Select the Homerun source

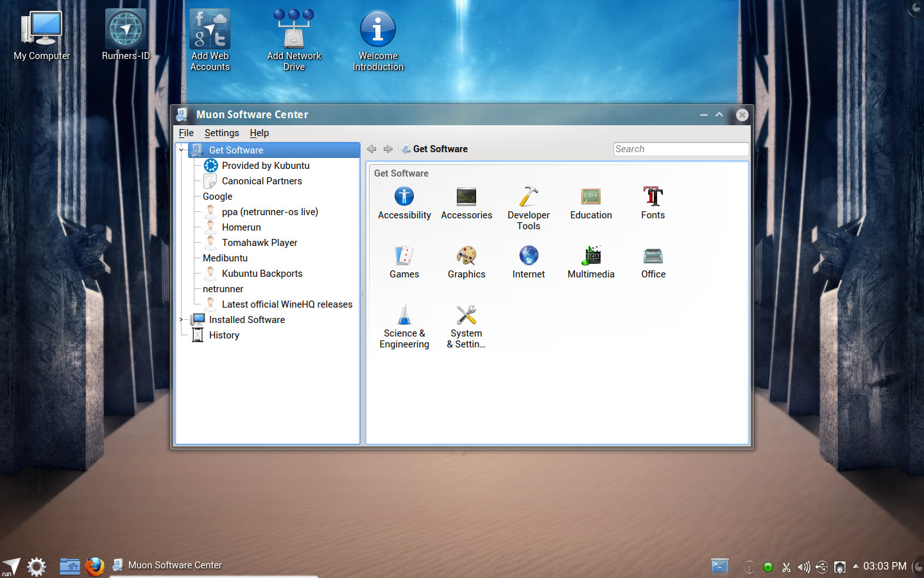pyautogui.click(x=241, y=227)
